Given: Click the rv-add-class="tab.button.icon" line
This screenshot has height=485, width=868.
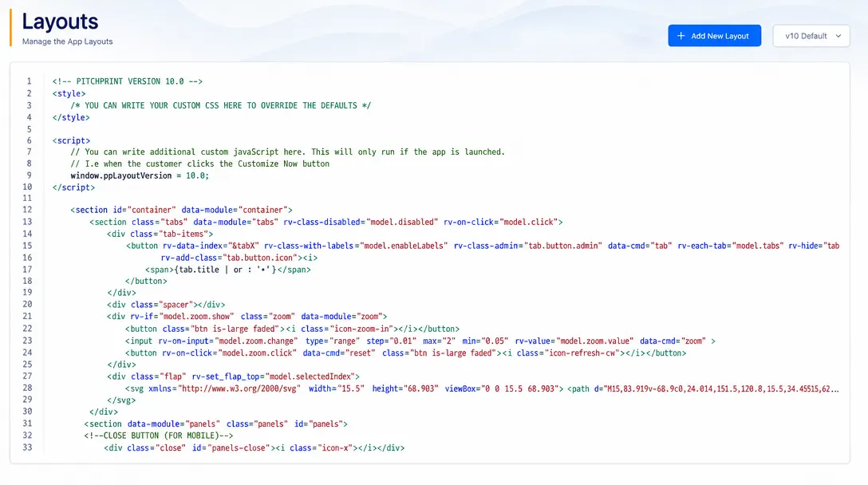Looking at the screenshot, I should tap(239, 258).
